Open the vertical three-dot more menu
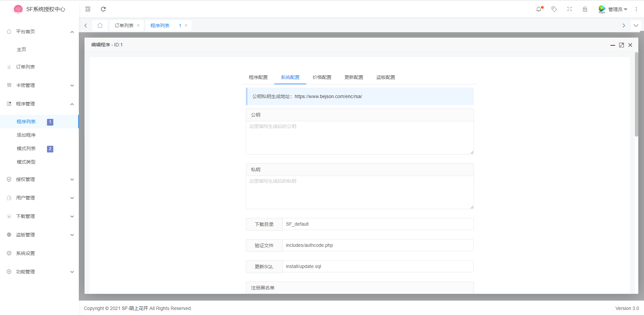The image size is (644, 315). click(636, 9)
